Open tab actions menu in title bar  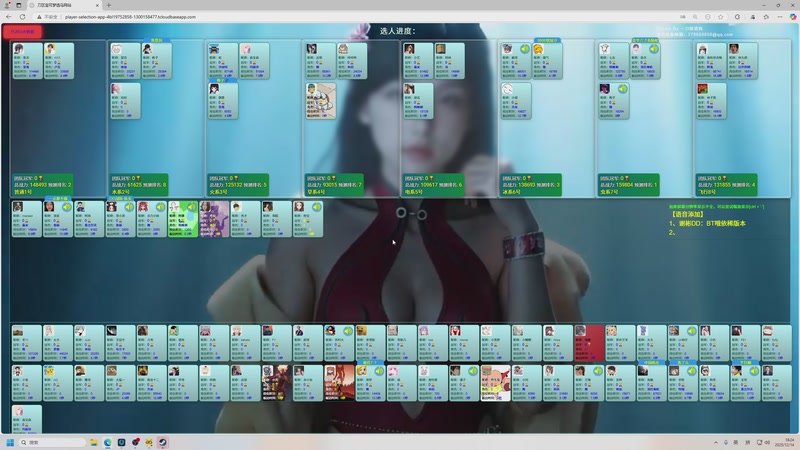[x=18, y=5]
